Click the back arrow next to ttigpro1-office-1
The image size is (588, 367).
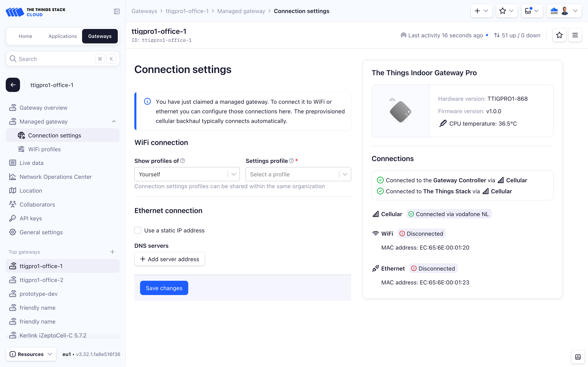click(13, 85)
